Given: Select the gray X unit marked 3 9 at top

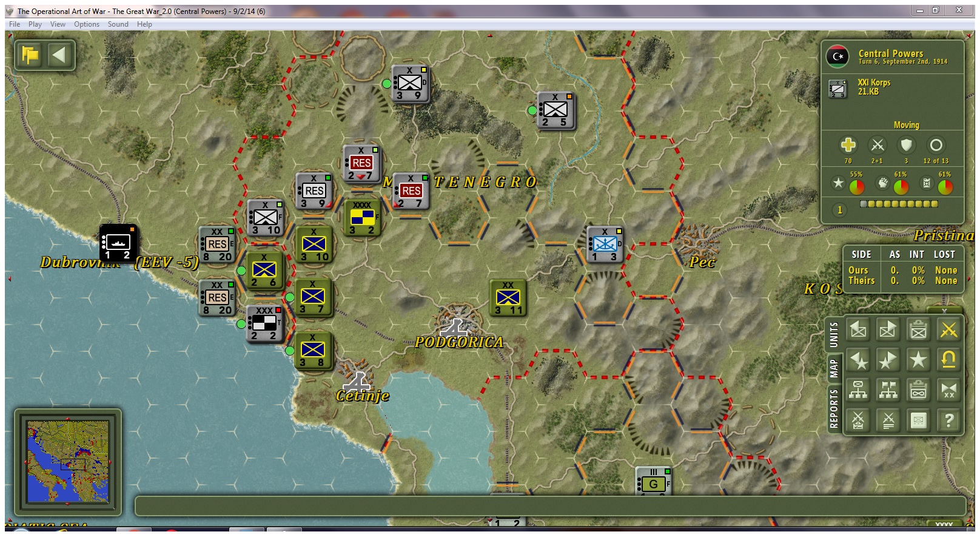Looking at the screenshot, I should pos(410,83).
